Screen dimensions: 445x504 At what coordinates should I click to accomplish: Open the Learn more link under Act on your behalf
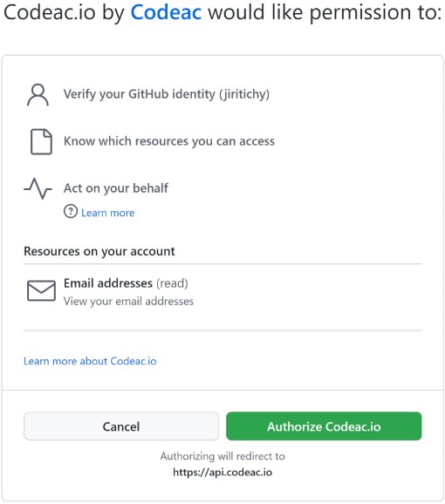[x=107, y=213]
